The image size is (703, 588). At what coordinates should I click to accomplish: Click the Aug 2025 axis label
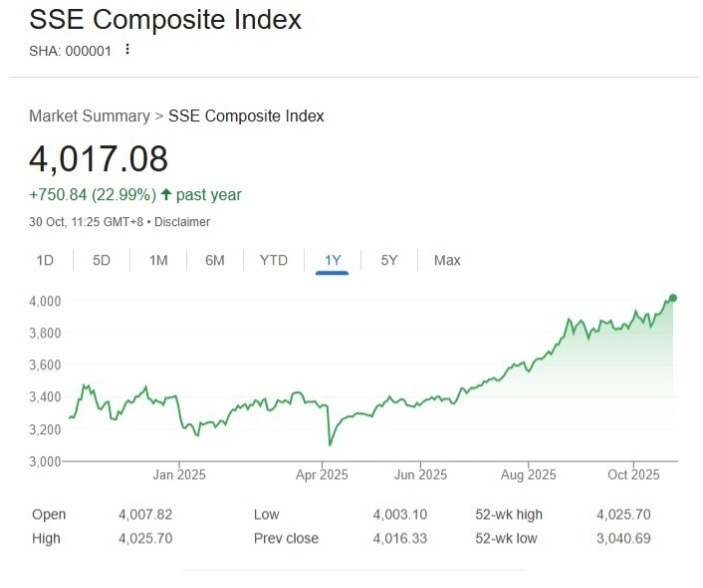click(527, 474)
